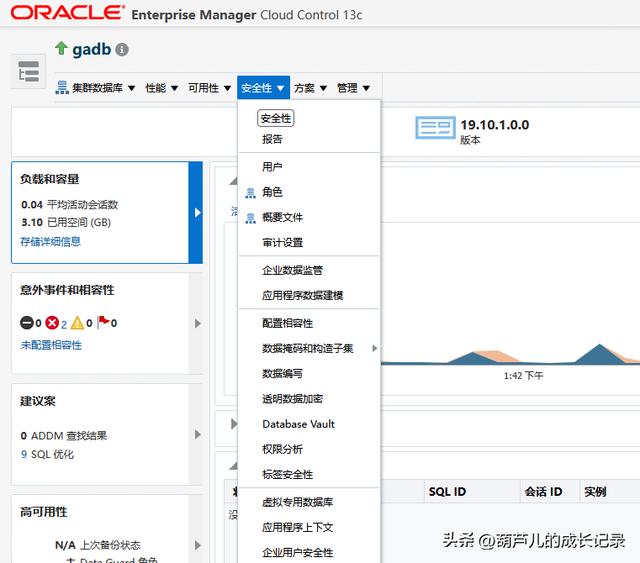The image size is (640, 563).
Task: Click the red flag escalation icon
Action: 104,322
